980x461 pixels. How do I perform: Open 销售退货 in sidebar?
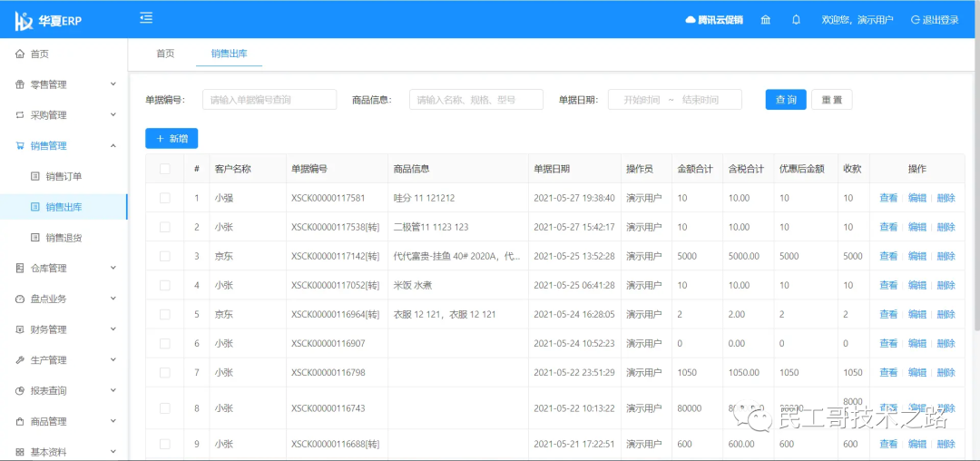tap(64, 238)
